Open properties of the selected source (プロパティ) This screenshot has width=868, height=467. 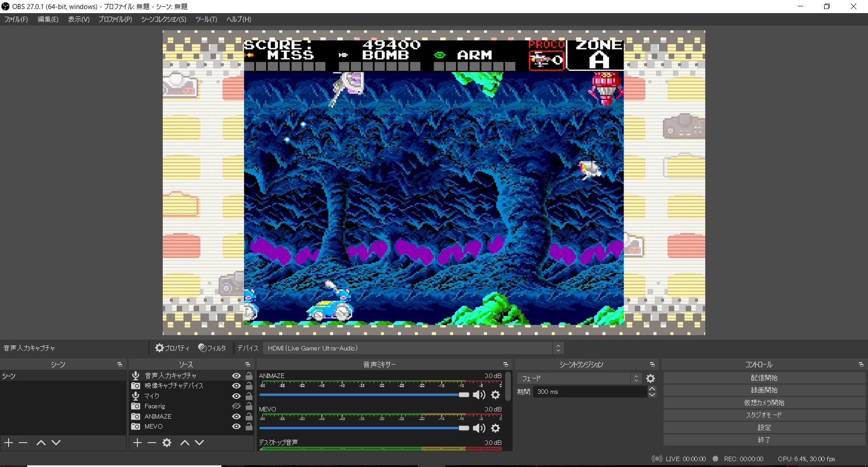(172, 348)
